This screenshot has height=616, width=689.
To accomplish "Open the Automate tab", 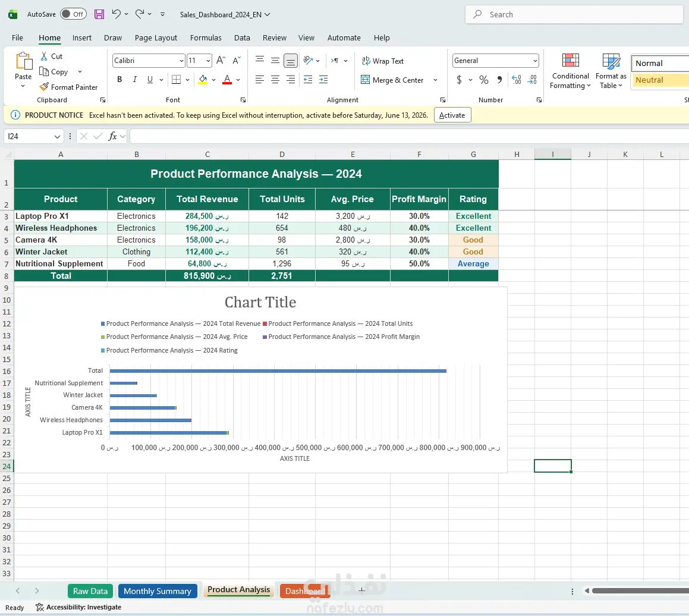I will [x=344, y=38].
